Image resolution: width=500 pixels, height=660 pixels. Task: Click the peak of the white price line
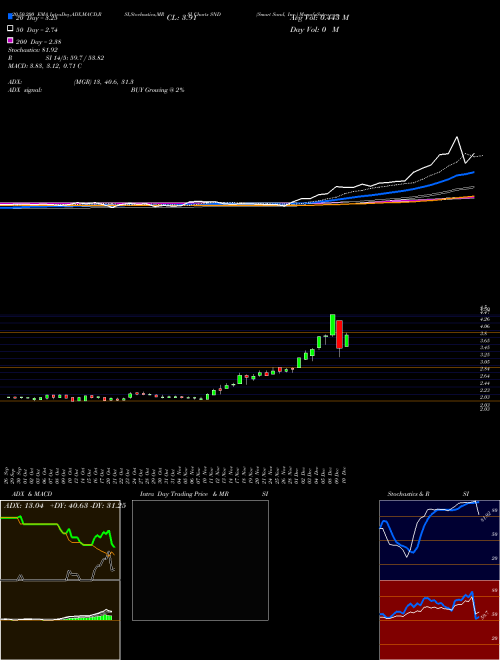457,138
